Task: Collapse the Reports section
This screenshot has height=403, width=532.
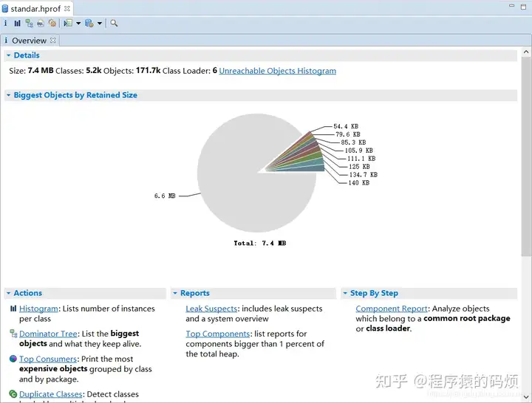Action: point(175,293)
